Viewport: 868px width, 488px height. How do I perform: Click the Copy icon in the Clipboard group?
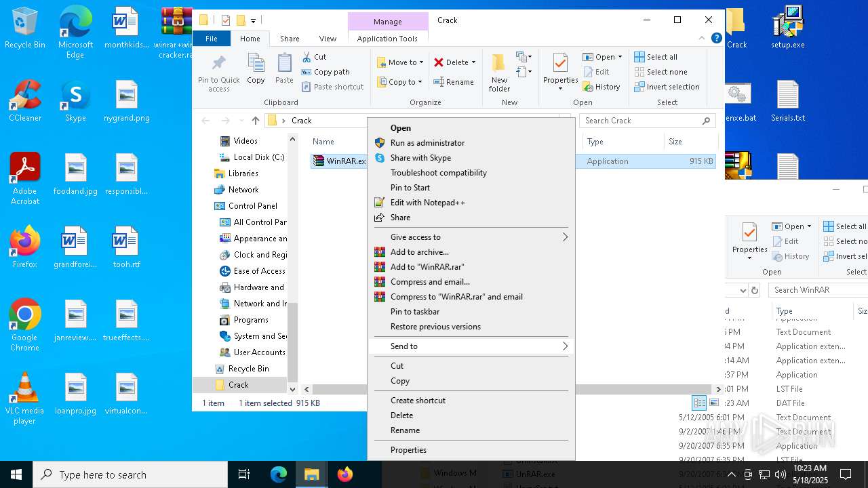256,64
